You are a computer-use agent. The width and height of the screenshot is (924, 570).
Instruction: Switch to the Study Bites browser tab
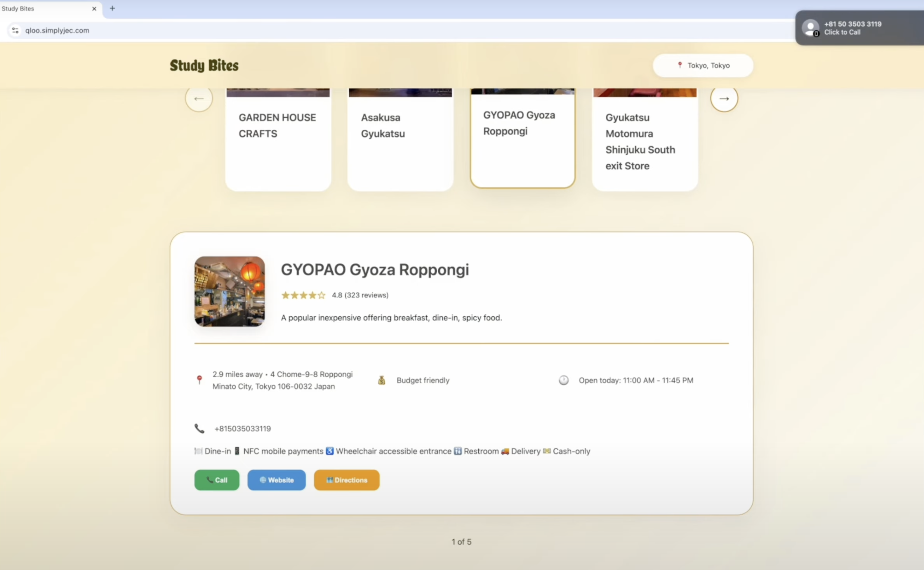[45, 8]
